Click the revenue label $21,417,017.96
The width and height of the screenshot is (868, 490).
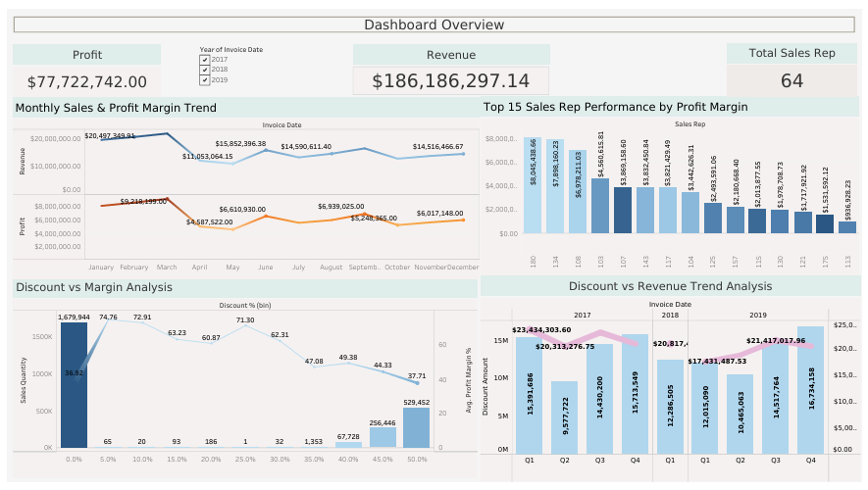click(776, 341)
